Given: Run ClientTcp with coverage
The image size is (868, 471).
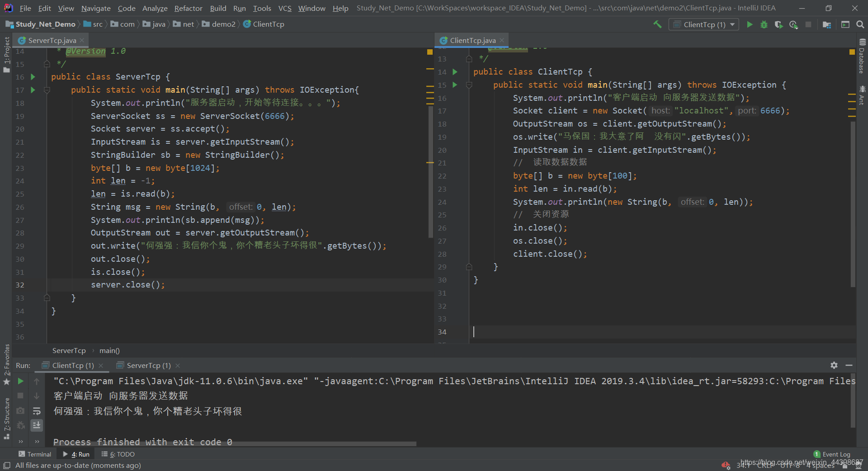Looking at the screenshot, I should [x=778, y=24].
